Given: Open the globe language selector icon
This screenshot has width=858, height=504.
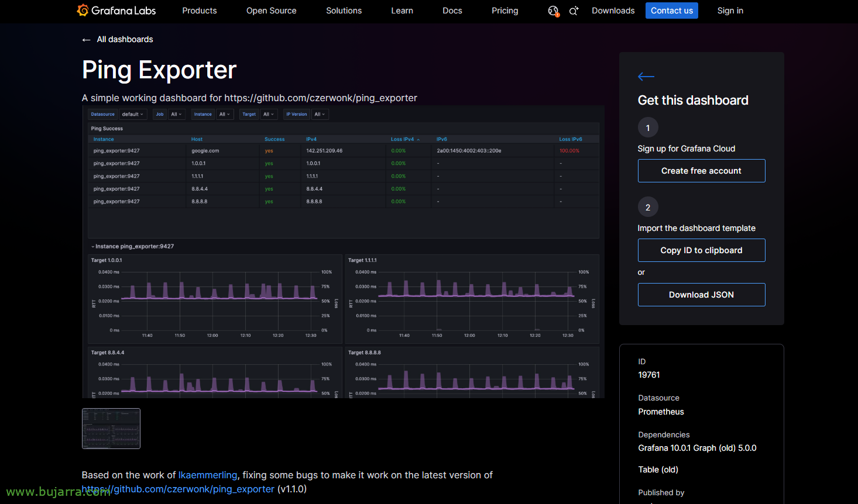Looking at the screenshot, I should [553, 11].
